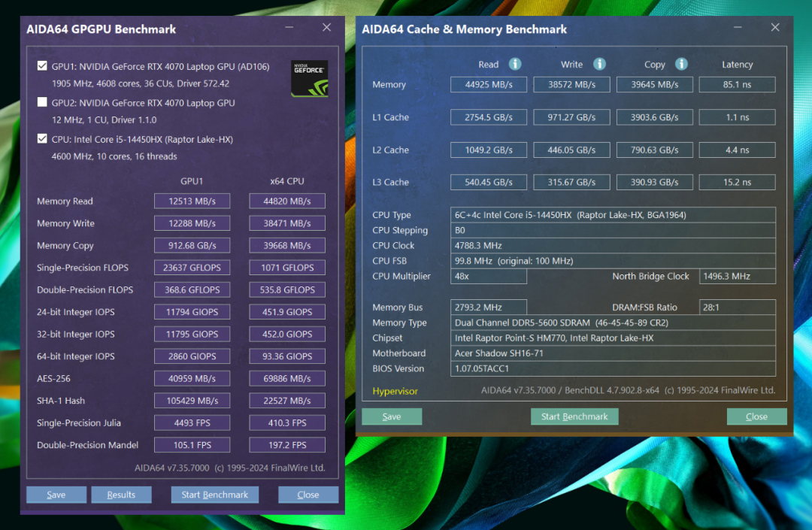Select CPU SHA-1 Hash 22527 MB/s
Viewport: 812px width, 530px height.
287,401
